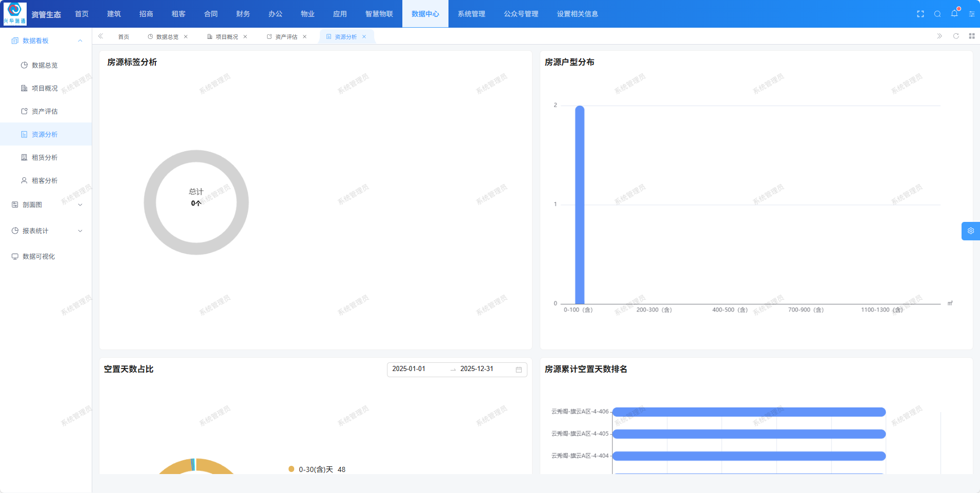
Task: Toggle the 0-30(含)天 legend item
Action: pos(315,469)
